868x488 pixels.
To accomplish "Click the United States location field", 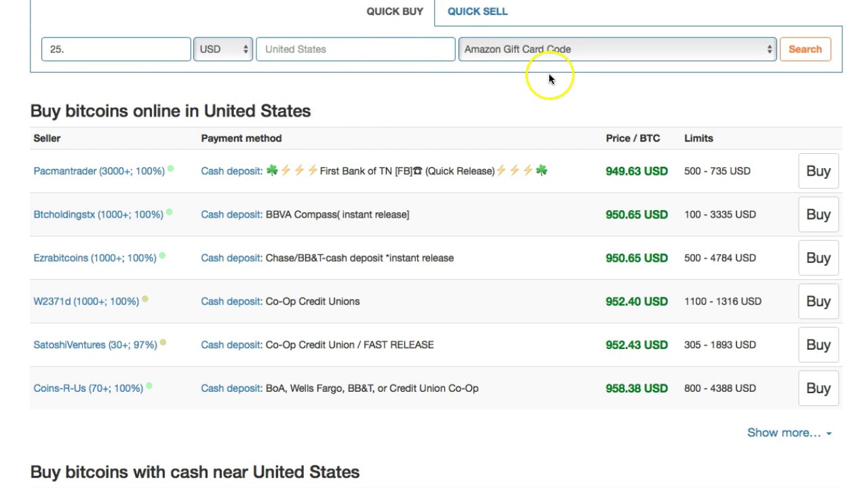I will (x=355, y=49).
